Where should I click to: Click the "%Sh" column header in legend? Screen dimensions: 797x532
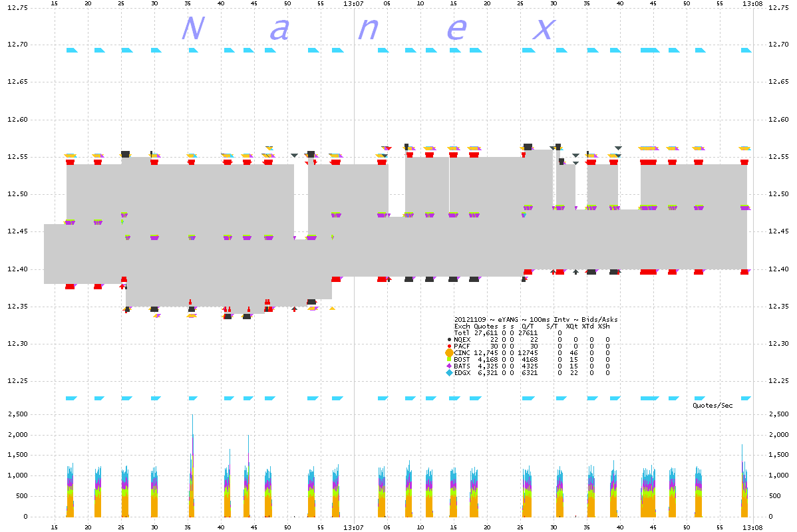point(603,327)
